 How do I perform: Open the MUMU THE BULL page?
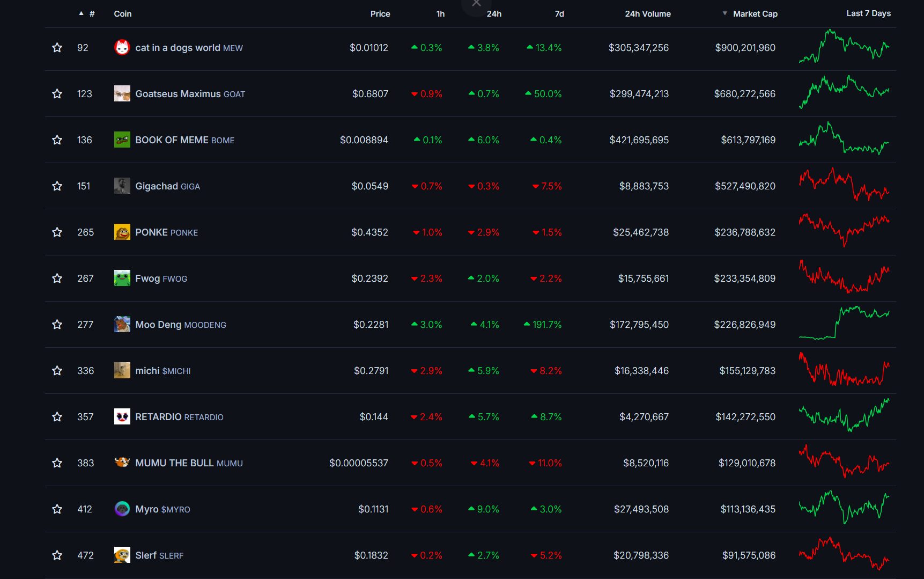[189, 463]
